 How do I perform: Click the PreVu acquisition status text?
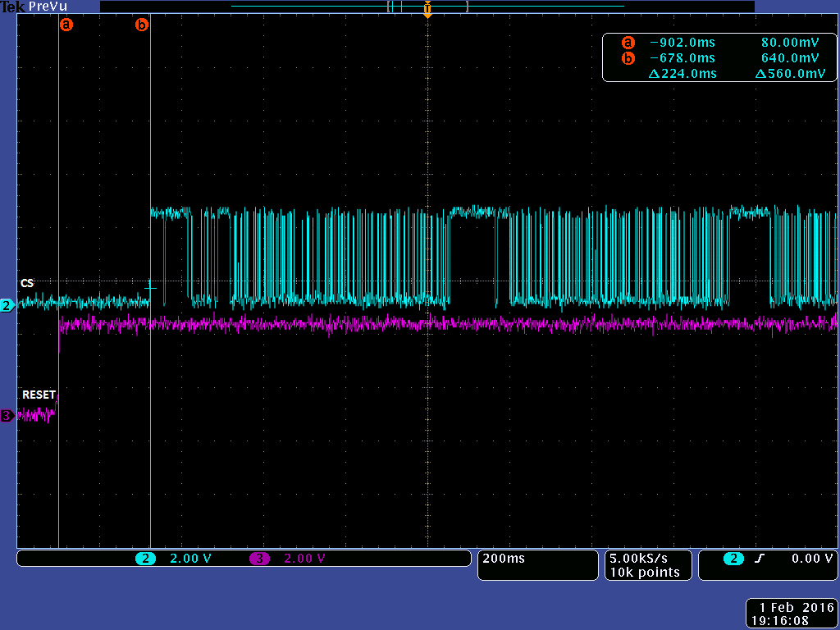pyautogui.click(x=48, y=7)
